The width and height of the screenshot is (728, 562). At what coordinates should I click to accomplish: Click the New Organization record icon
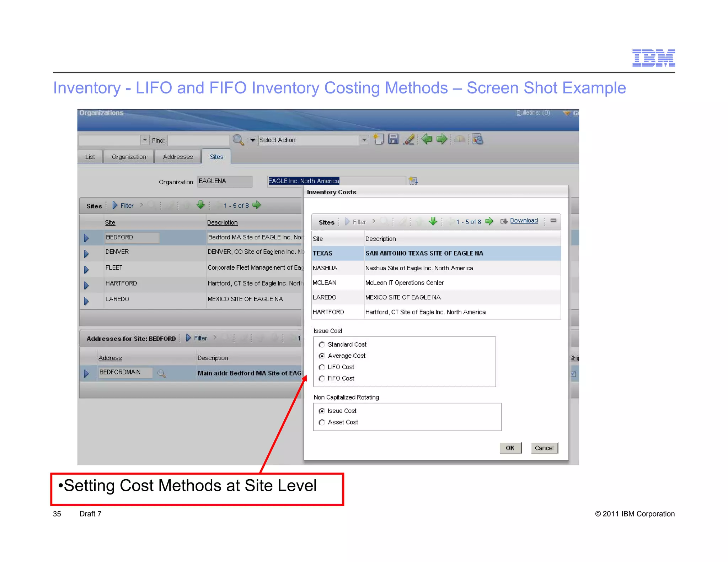coord(378,139)
